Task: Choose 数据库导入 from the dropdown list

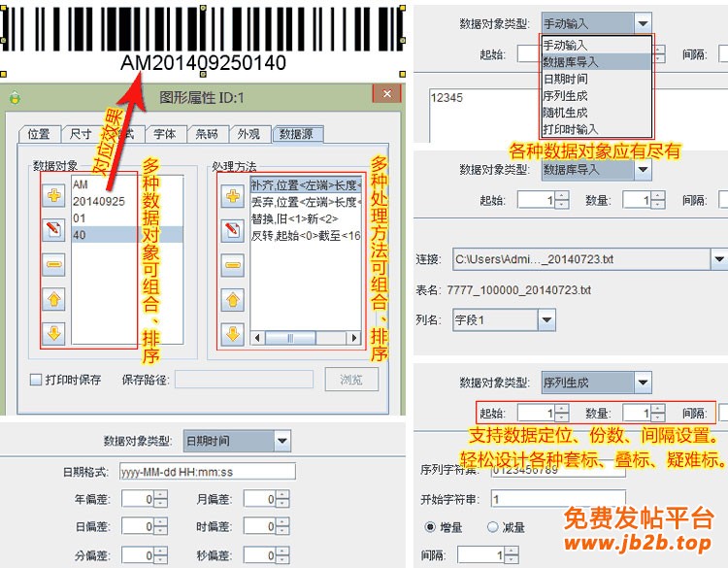Action: [597, 62]
